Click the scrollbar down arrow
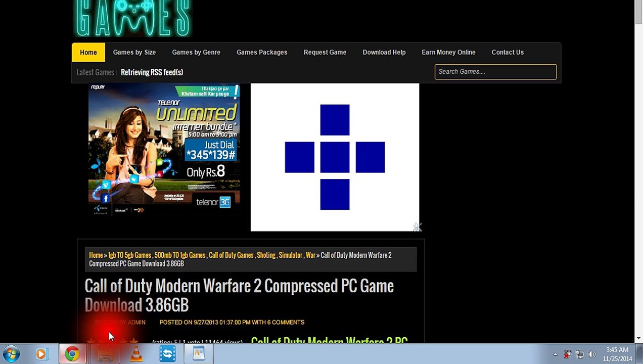Screen dimensions: 643x364 point(639,338)
